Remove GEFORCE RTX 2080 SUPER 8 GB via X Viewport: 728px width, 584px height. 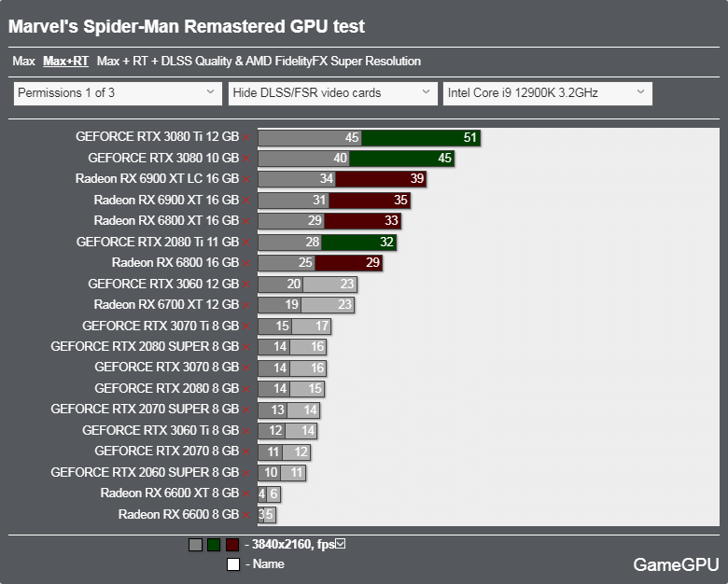pos(246,347)
